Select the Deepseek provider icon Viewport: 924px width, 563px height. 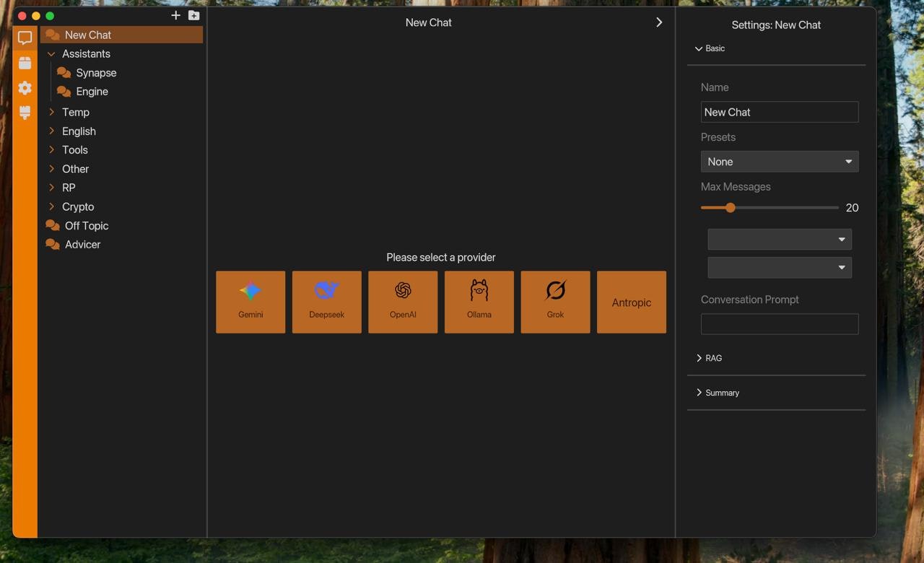pyautogui.click(x=326, y=301)
